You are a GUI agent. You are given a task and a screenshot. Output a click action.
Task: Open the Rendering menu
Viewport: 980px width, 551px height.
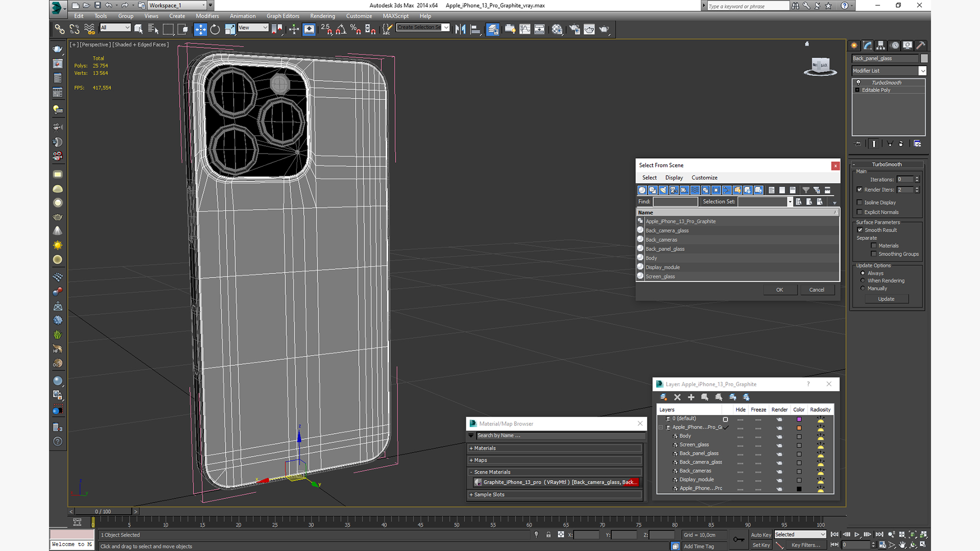point(323,16)
